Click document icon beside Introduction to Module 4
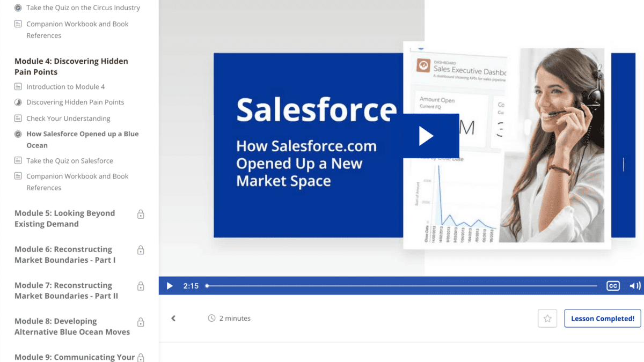This screenshot has width=644, height=362. coord(18,87)
